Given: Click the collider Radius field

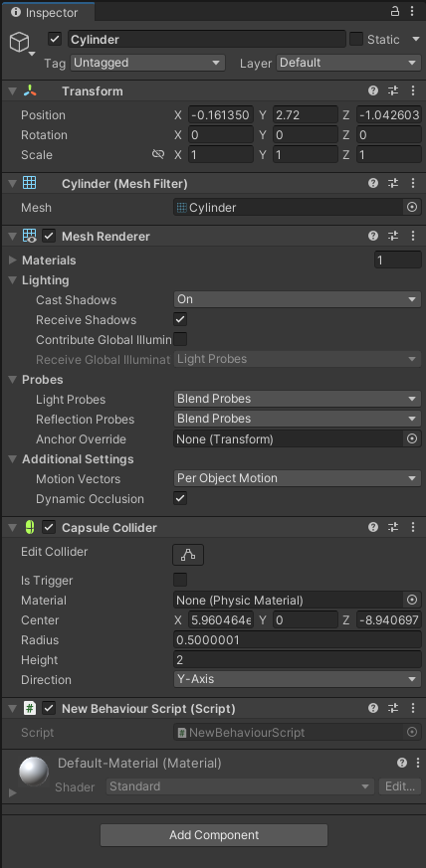Looking at the screenshot, I should pyautogui.click(x=298, y=640).
